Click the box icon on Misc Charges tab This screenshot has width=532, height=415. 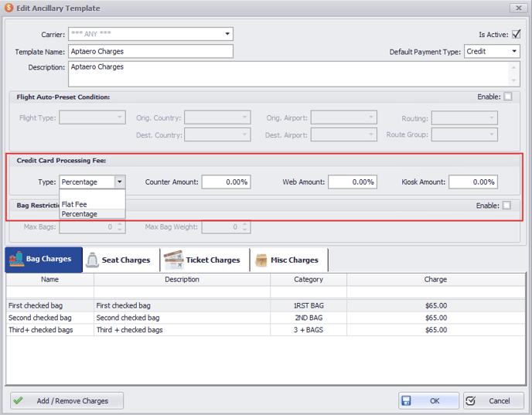pos(261,260)
